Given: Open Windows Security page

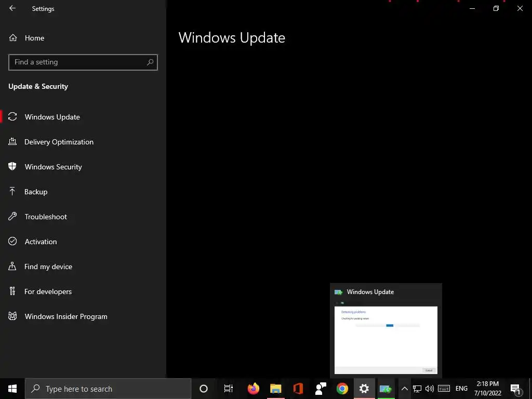Looking at the screenshot, I should [83, 167].
